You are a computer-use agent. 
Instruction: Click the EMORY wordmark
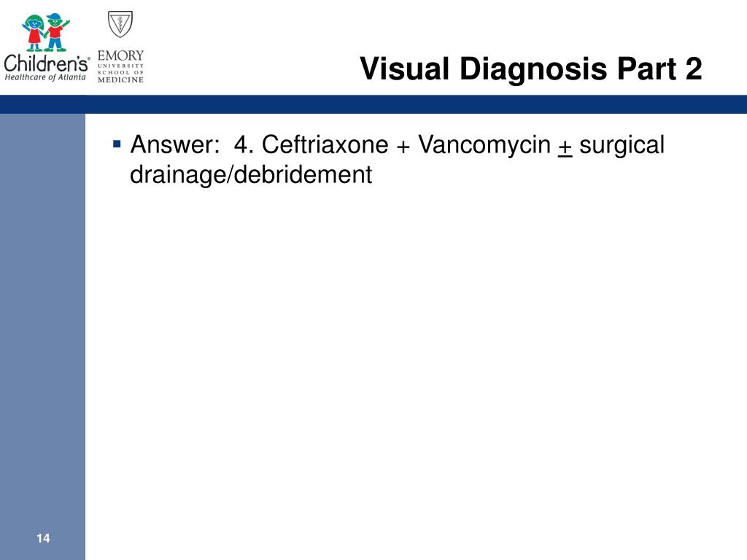pos(120,55)
